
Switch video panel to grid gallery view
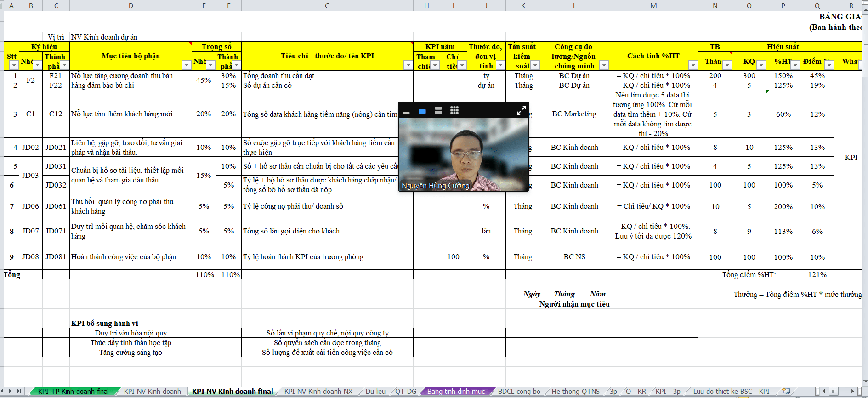pyautogui.click(x=454, y=111)
